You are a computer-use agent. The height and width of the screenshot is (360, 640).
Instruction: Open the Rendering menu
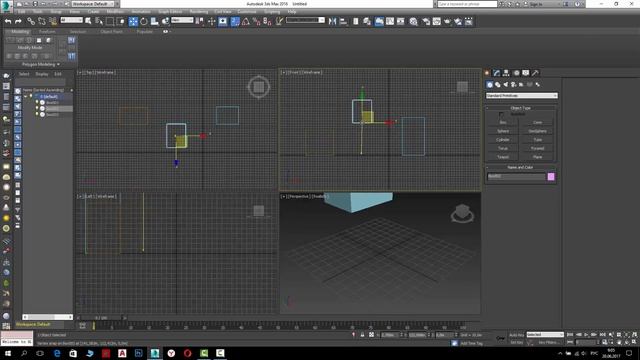click(199, 12)
